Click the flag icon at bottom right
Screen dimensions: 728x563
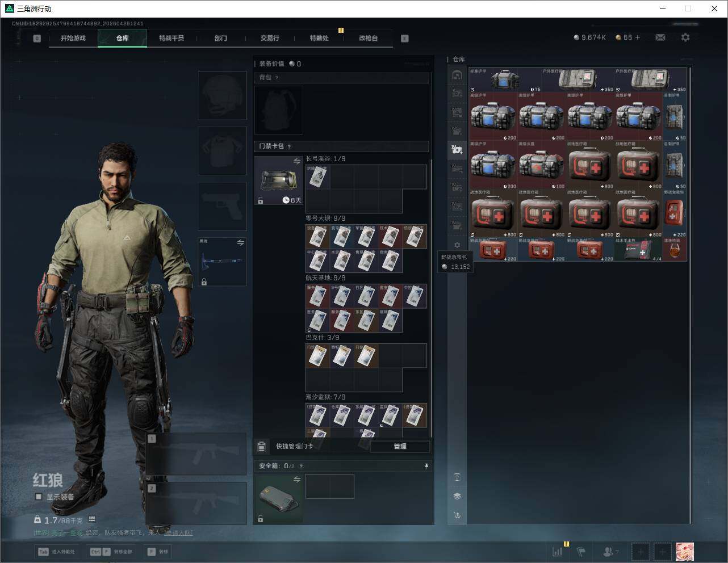click(581, 551)
